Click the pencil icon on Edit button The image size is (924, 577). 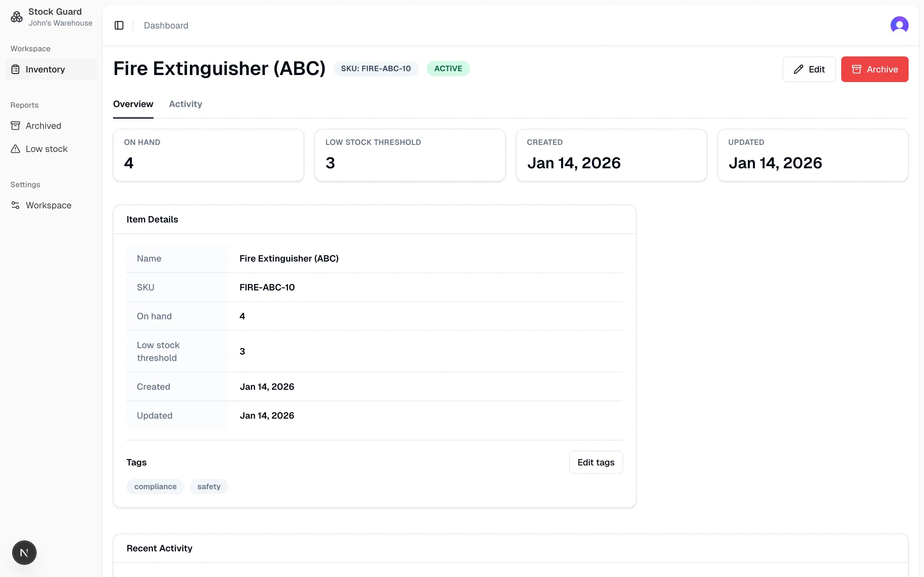(x=798, y=69)
